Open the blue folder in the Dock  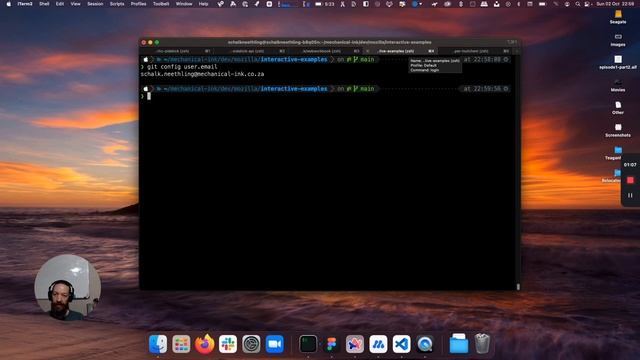[459, 344]
